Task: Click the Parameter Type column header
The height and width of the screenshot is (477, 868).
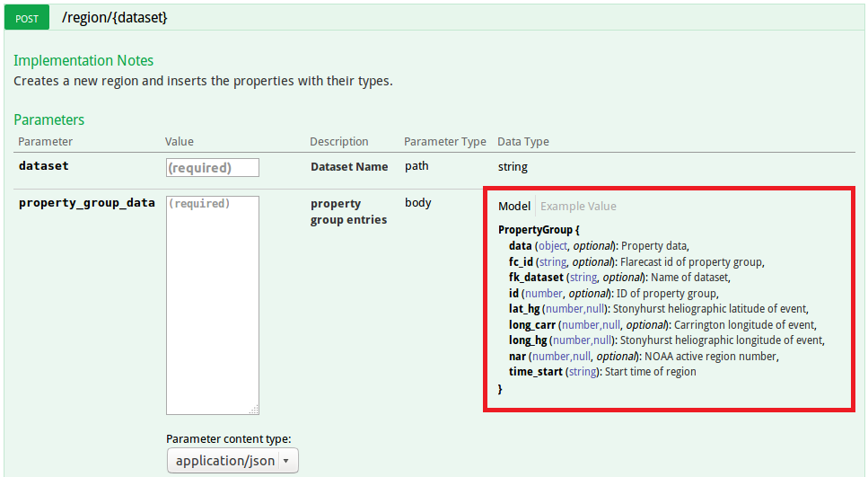Action: pyautogui.click(x=444, y=142)
